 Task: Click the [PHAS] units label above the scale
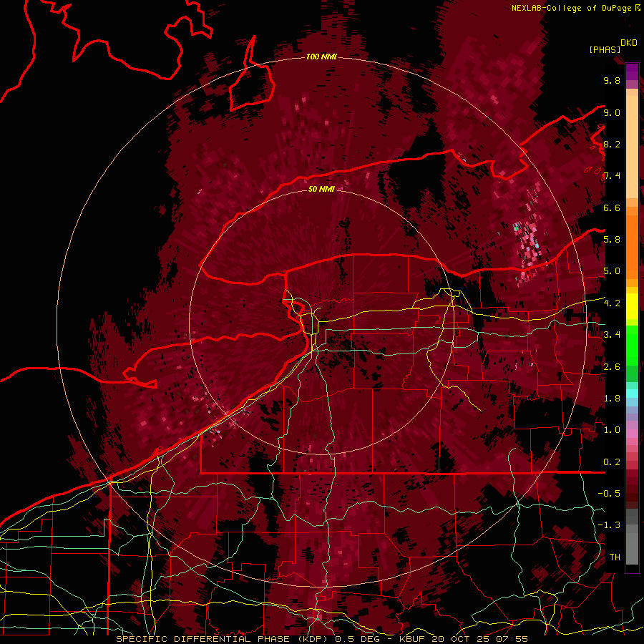point(605,49)
